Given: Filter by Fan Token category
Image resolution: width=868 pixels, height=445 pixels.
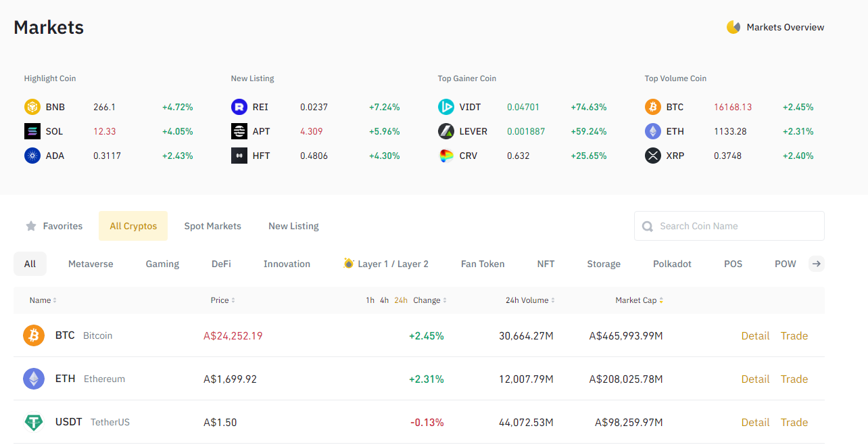Looking at the screenshot, I should click(483, 264).
